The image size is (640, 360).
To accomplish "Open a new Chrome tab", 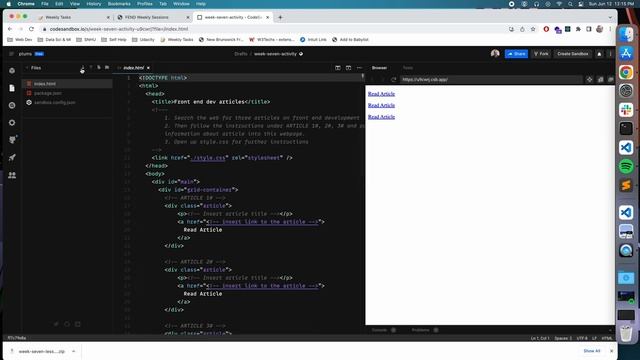I will [x=280, y=17].
